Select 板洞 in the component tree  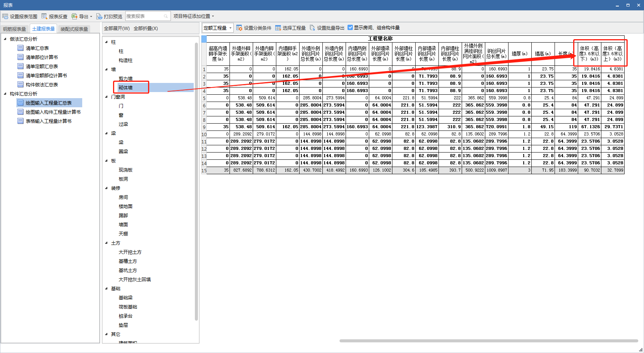click(x=123, y=179)
